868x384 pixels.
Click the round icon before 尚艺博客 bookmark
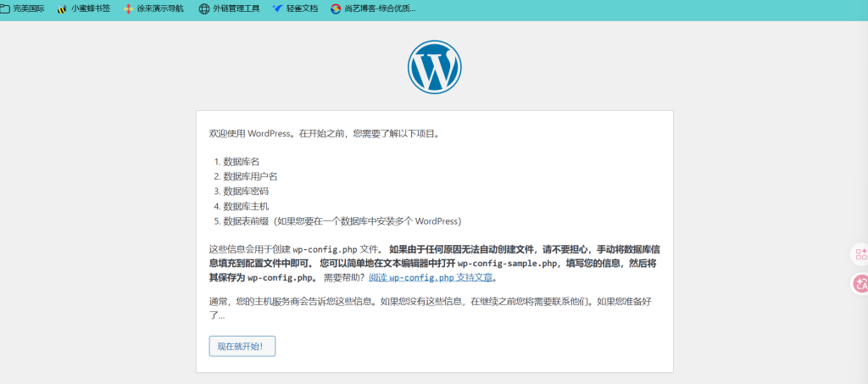tap(336, 8)
